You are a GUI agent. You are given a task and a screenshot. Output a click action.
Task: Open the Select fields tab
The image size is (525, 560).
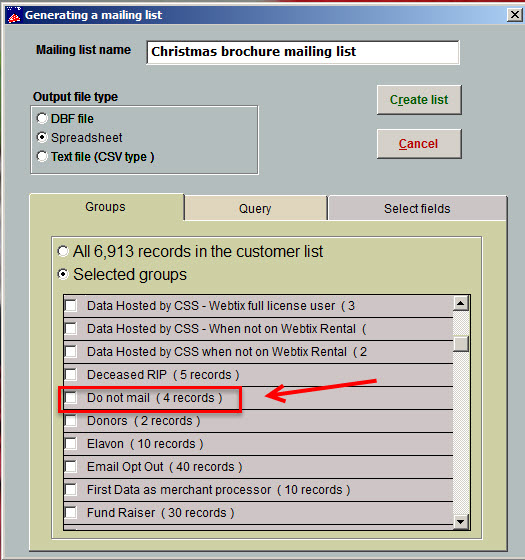pyautogui.click(x=417, y=208)
